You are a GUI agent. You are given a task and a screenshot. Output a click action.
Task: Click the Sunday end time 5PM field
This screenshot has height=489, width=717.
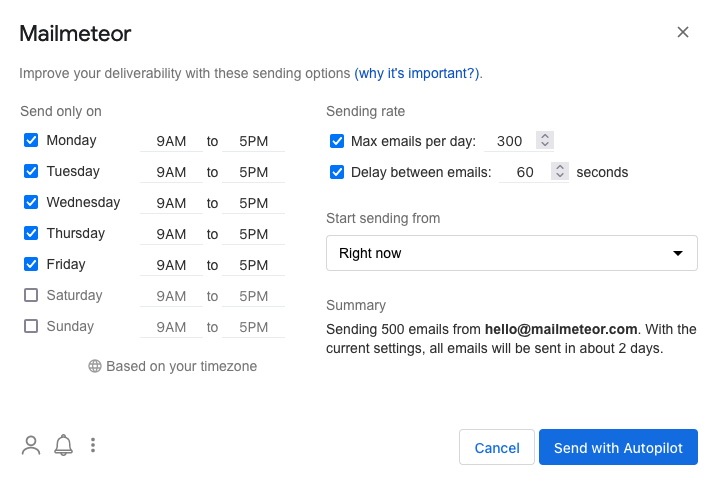253,328
